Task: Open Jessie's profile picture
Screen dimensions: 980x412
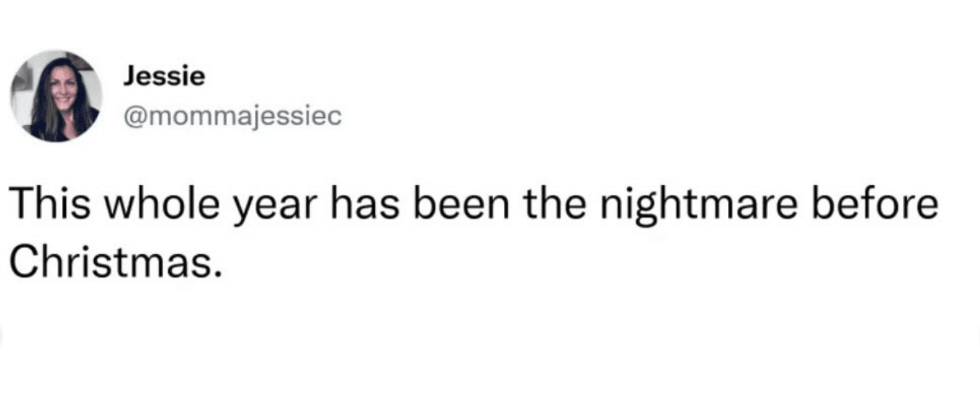Action: (x=56, y=95)
